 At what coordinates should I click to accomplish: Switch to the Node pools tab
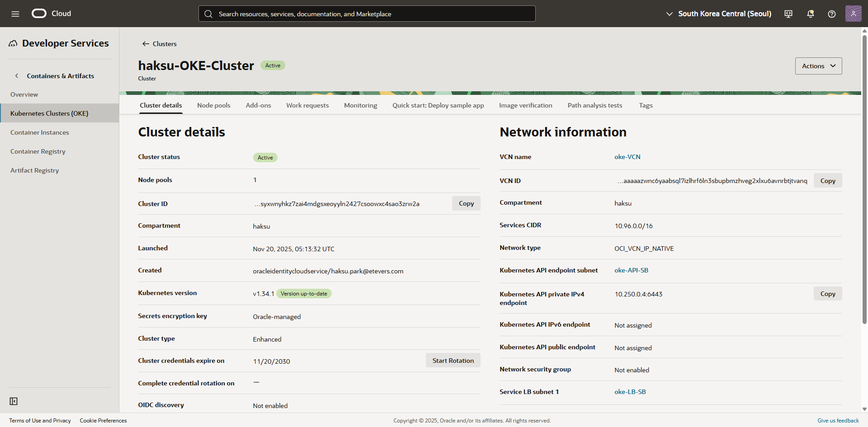click(213, 105)
